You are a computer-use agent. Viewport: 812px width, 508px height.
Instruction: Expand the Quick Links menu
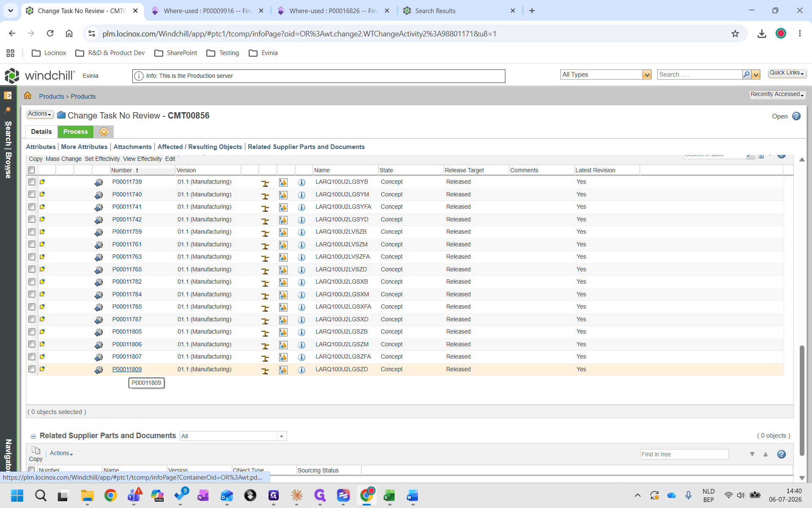coord(787,73)
